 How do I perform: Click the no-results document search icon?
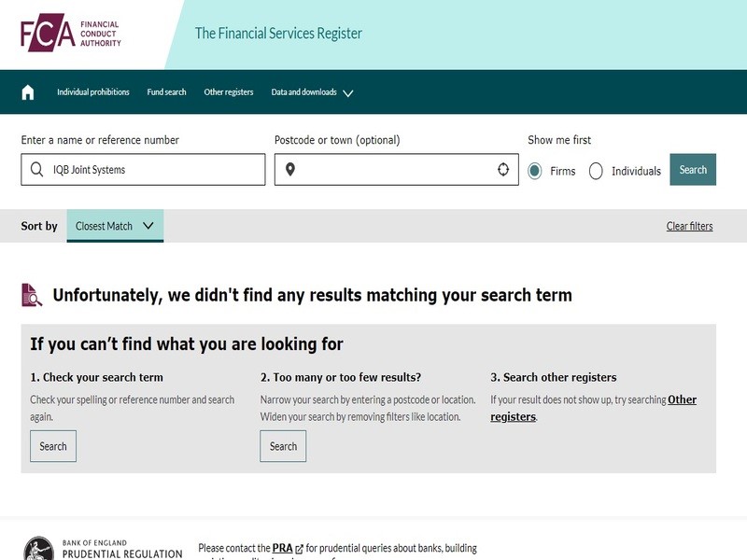[x=32, y=295]
